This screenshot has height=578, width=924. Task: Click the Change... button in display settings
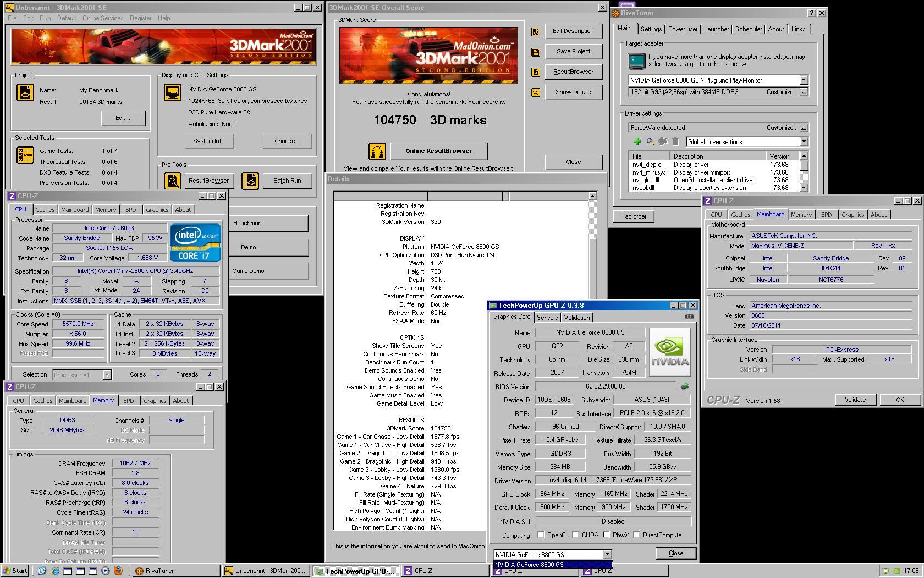pyautogui.click(x=287, y=141)
